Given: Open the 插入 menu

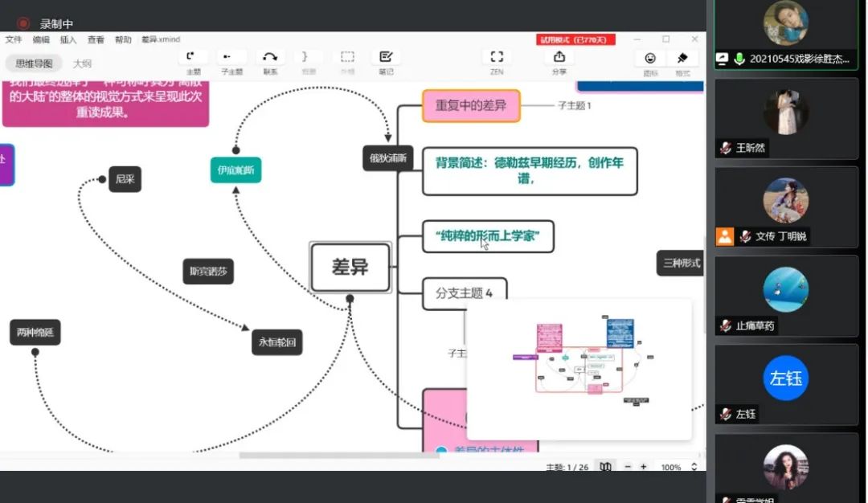Looking at the screenshot, I should 68,39.
